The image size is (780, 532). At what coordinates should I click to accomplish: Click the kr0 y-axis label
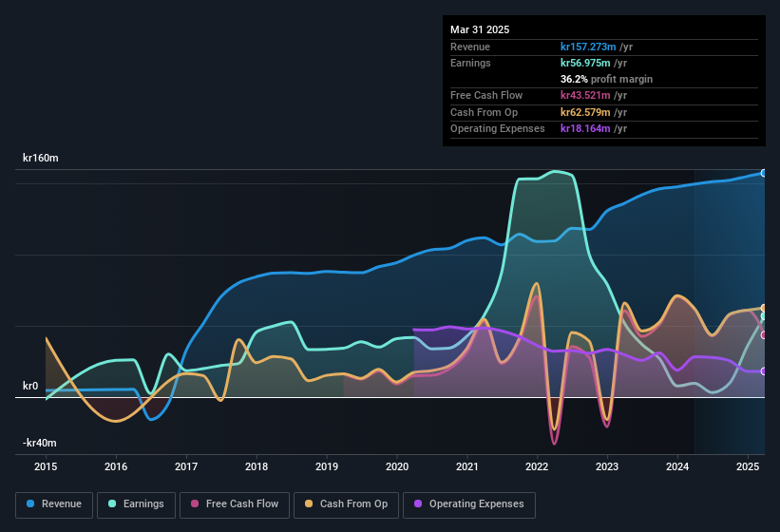pos(30,386)
